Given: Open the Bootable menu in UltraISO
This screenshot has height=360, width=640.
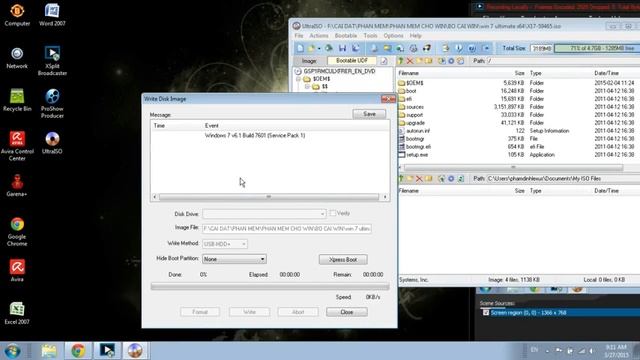Looking at the screenshot, I should [346, 36].
